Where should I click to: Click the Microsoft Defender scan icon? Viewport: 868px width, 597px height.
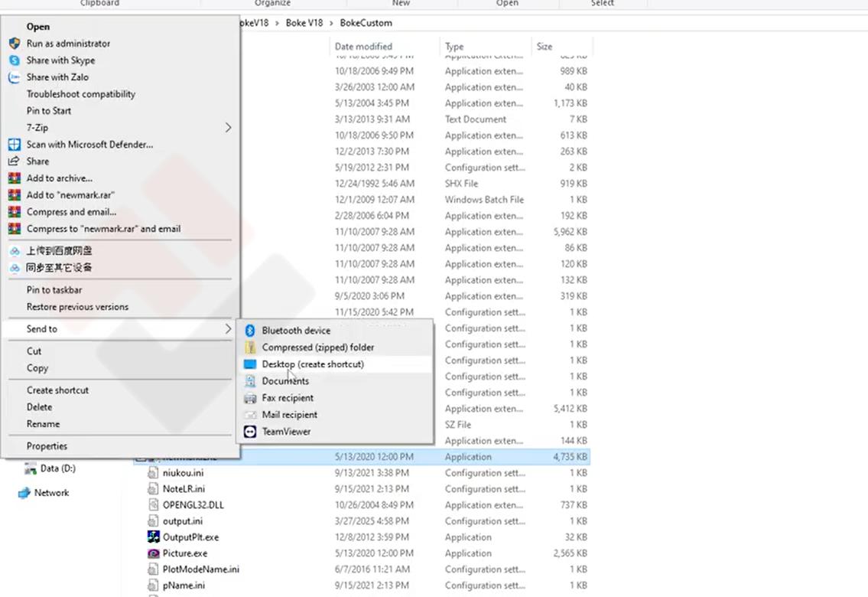pos(14,145)
